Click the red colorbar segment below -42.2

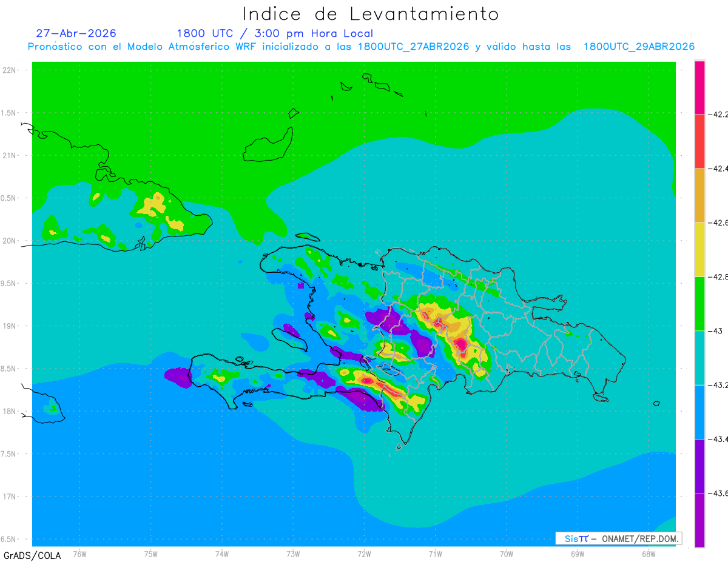point(699,141)
